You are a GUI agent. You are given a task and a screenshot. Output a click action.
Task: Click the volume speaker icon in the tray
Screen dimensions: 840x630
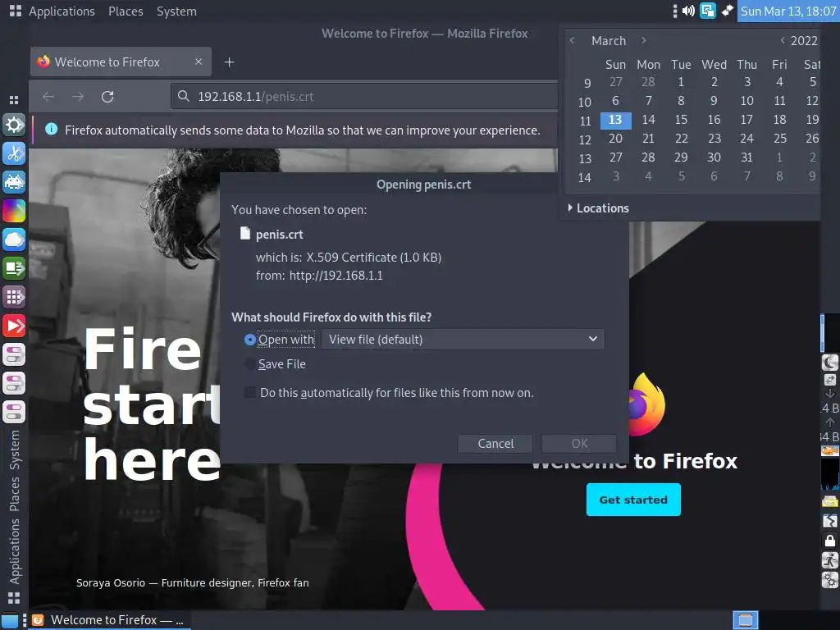[x=688, y=11]
